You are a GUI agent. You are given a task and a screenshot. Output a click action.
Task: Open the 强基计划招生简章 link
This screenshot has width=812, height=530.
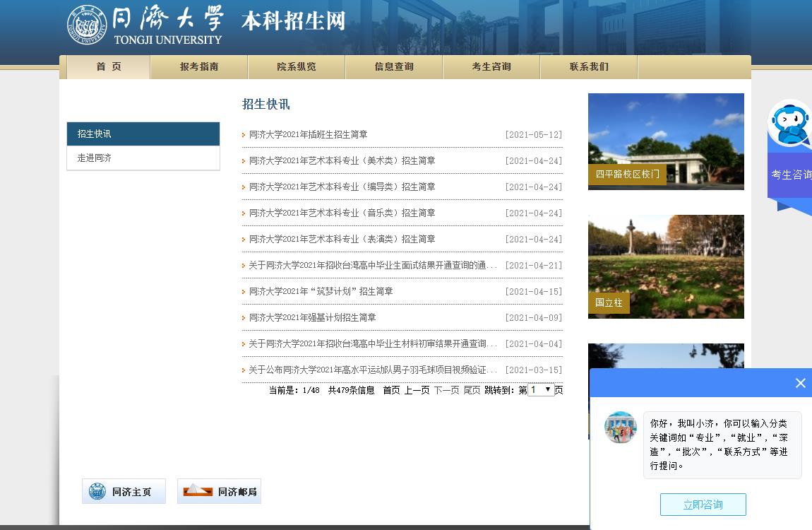(313, 317)
